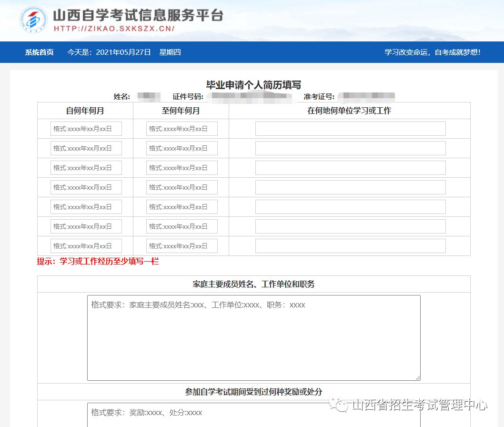Click the first row 自何年何月 start date field
The width and height of the screenshot is (504, 427).
86,129
